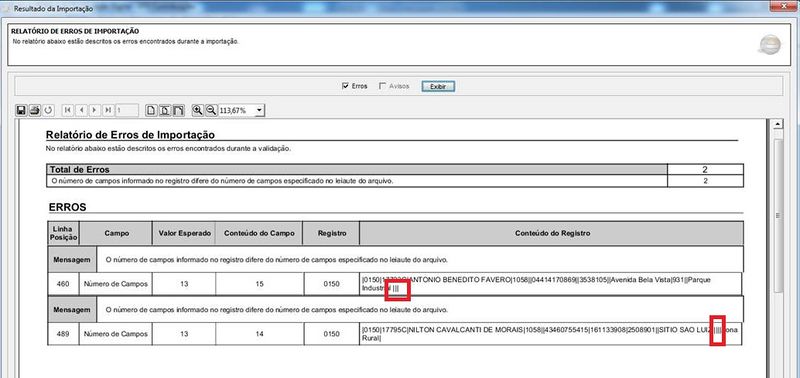The height and width of the screenshot is (378, 800).
Task: Click line number 489 cell
Action: 64,334
